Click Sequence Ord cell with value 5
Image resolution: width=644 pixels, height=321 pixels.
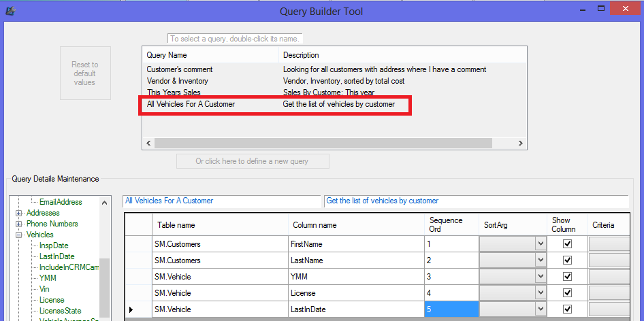pyautogui.click(x=451, y=309)
